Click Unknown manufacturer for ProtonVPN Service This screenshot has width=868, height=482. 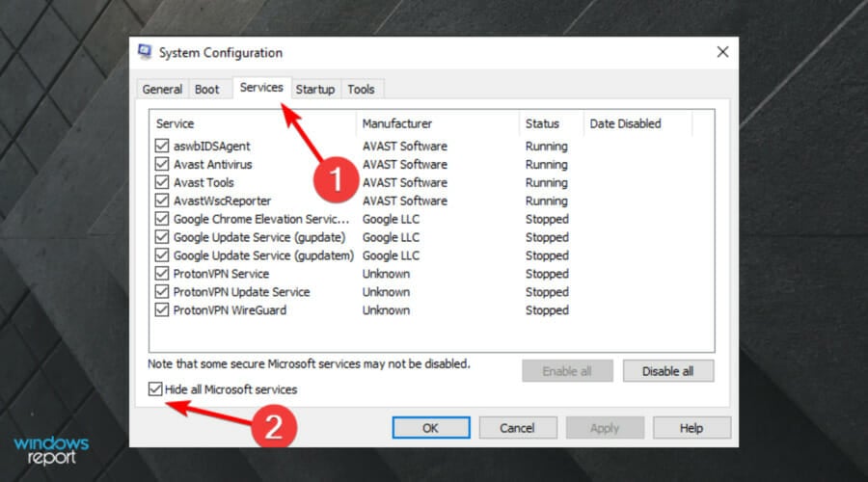click(386, 274)
